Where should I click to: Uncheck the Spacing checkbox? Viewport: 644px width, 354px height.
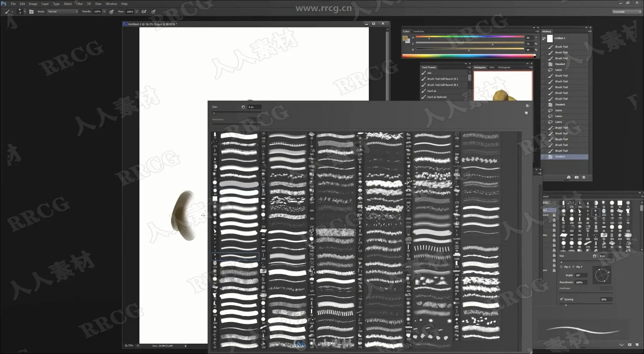(562, 299)
